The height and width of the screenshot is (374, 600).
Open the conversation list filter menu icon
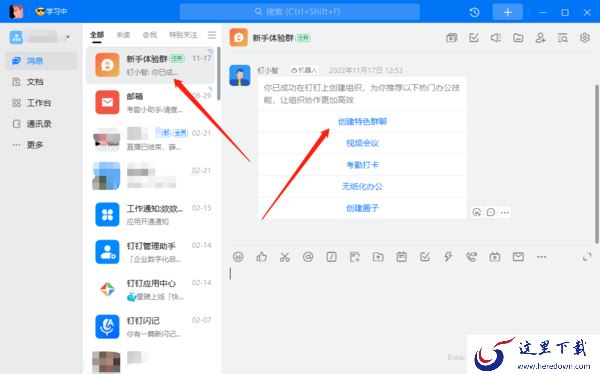pyautogui.click(x=212, y=35)
